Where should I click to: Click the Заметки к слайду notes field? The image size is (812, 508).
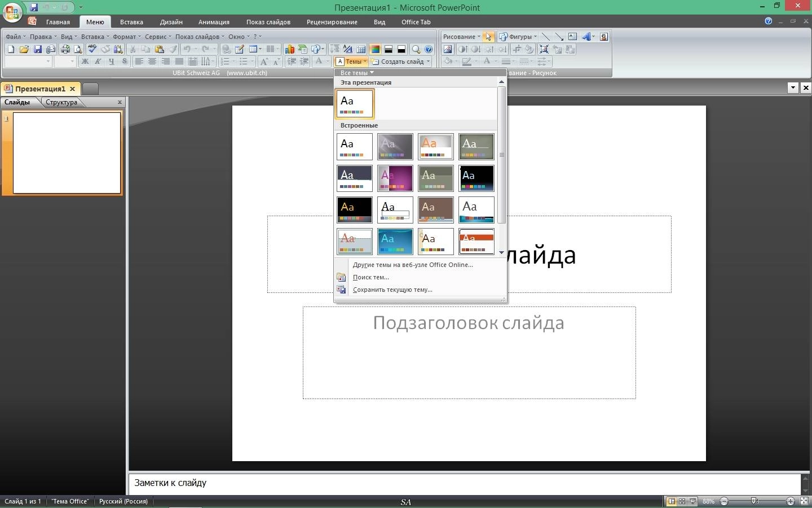coord(465,483)
